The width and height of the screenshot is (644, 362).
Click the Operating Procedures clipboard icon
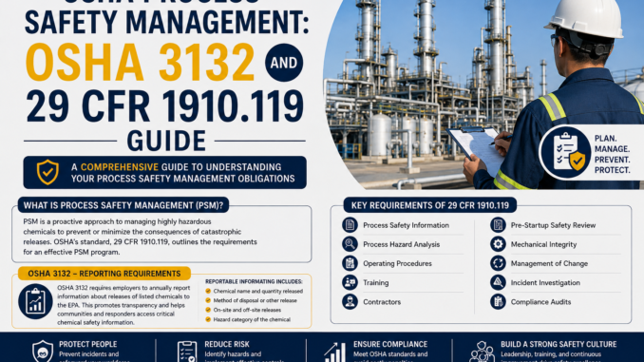[x=350, y=263]
